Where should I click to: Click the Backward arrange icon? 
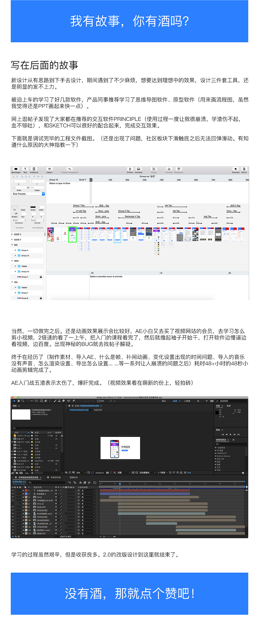178,169
